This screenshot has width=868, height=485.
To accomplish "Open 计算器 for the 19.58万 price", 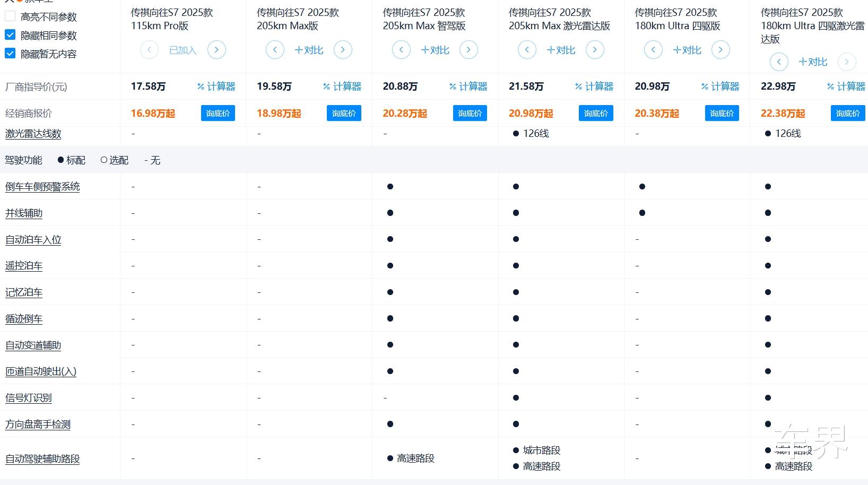I will pos(342,86).
